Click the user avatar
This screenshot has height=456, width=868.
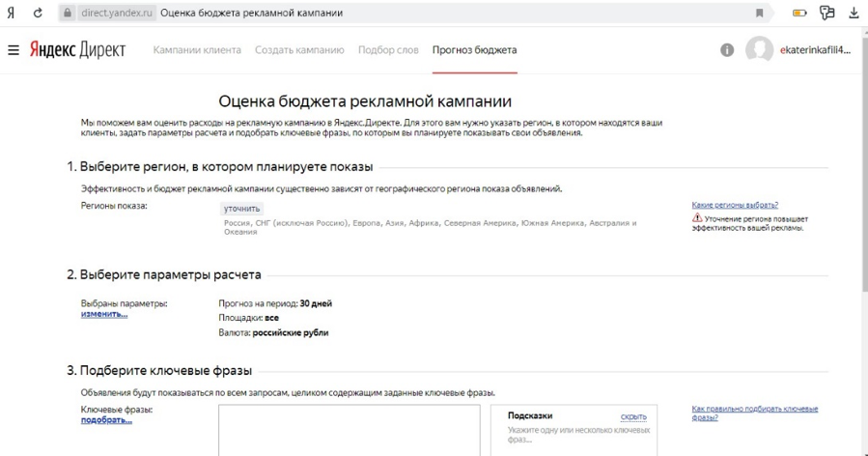click(759, 50)
